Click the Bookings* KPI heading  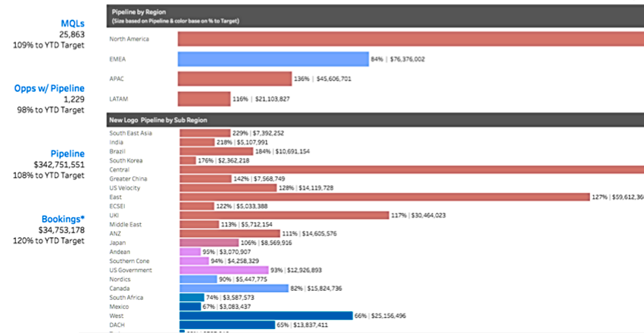(x=63, y=219)
